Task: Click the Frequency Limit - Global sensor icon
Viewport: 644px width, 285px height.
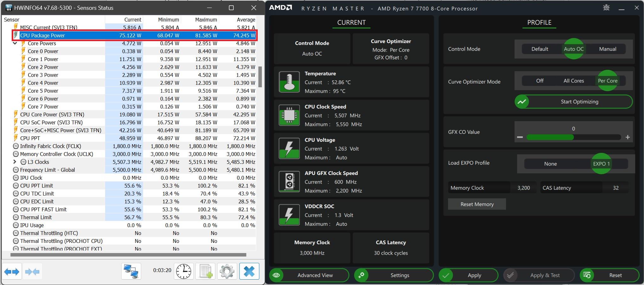Action: click(x=16, y=170)
